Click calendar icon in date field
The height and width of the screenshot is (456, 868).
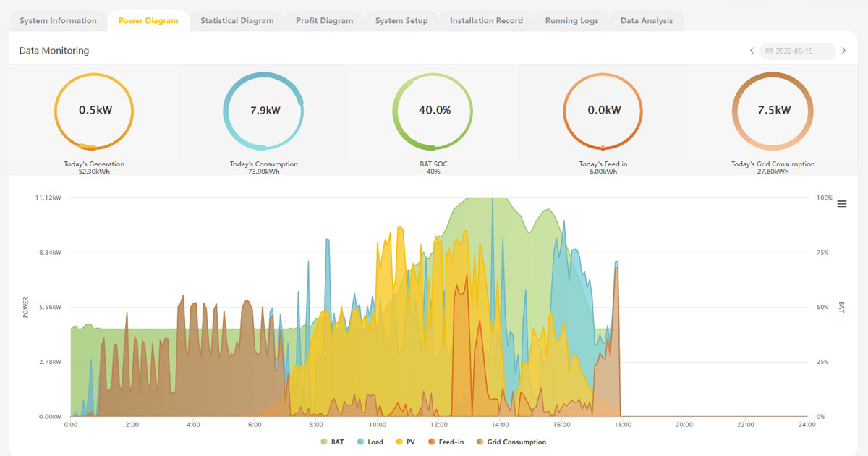point(769,51)
